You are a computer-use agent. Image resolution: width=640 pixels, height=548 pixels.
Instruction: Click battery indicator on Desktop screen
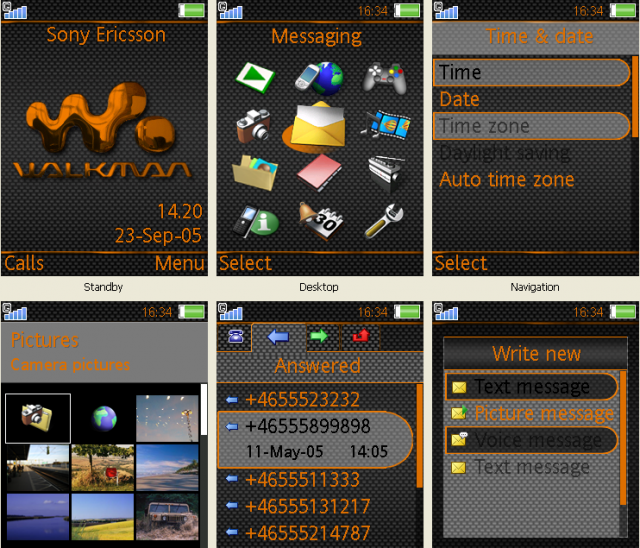[407, 10]
